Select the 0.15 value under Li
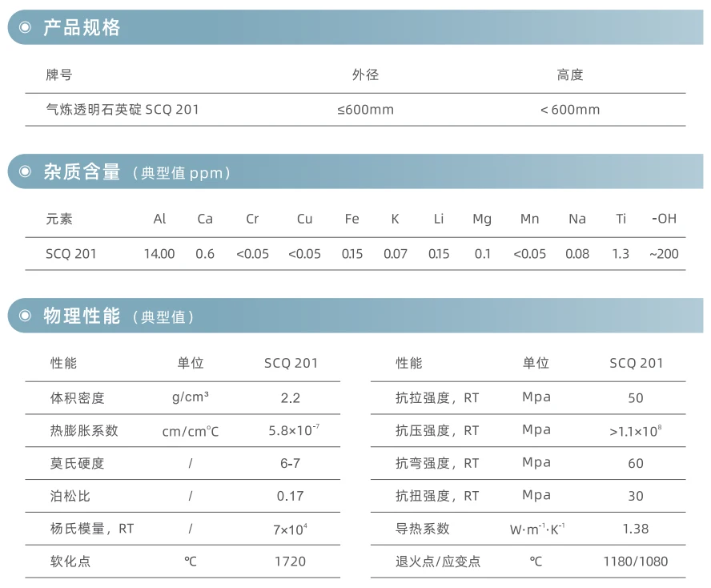This screenshot has width=711, height=588. [x=439, y=254]
